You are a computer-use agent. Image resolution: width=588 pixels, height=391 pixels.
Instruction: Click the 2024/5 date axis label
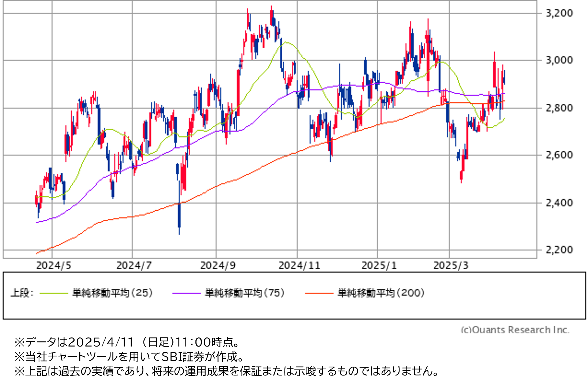tap(54, 266)
